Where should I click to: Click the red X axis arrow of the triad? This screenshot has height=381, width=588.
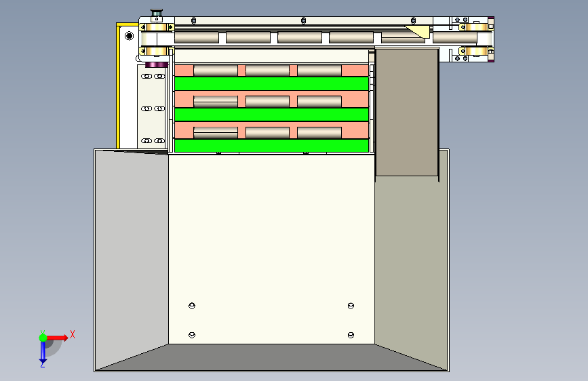58,338
